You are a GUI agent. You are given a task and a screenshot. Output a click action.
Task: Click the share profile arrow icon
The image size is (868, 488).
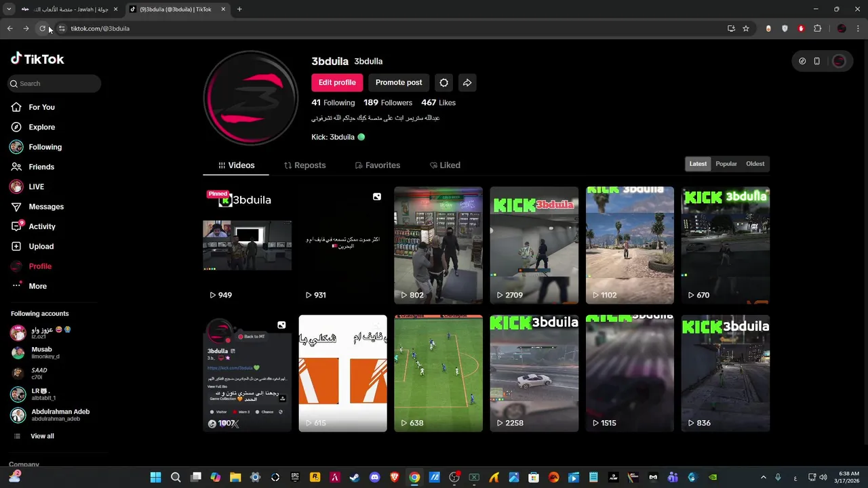[x=467, y=83]
